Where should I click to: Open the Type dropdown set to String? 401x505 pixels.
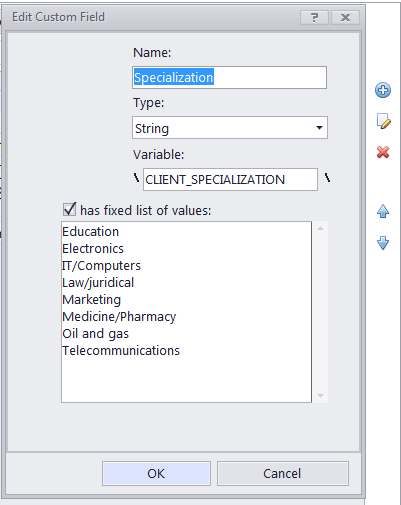tap(230, 128)
